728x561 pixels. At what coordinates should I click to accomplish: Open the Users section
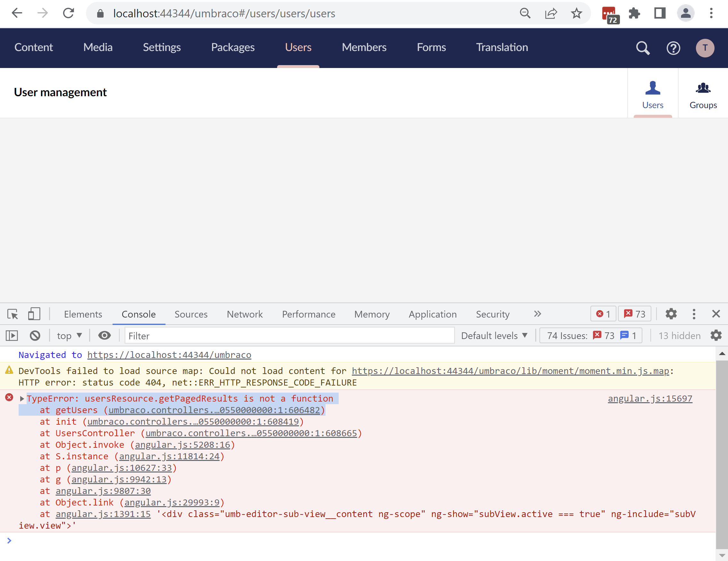[298, 47]
